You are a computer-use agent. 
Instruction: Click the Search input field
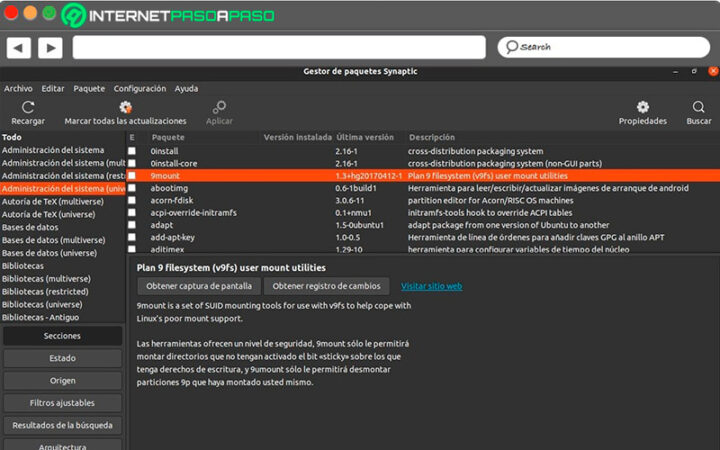(x=604, y=47)
